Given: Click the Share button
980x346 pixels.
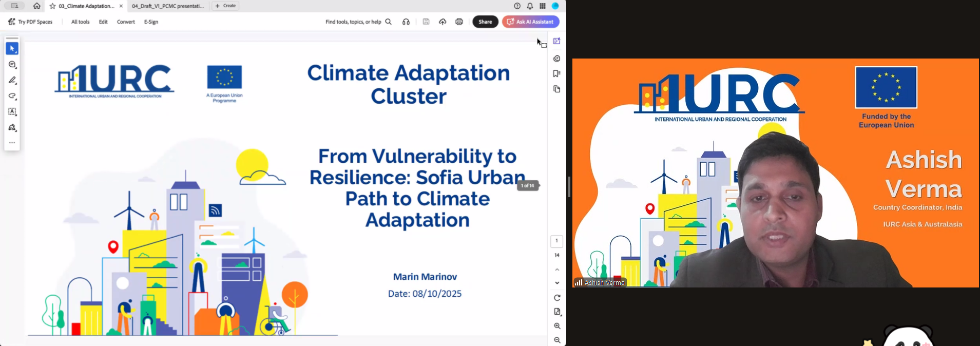Looking at the screenshot, I should click(485, 22).
